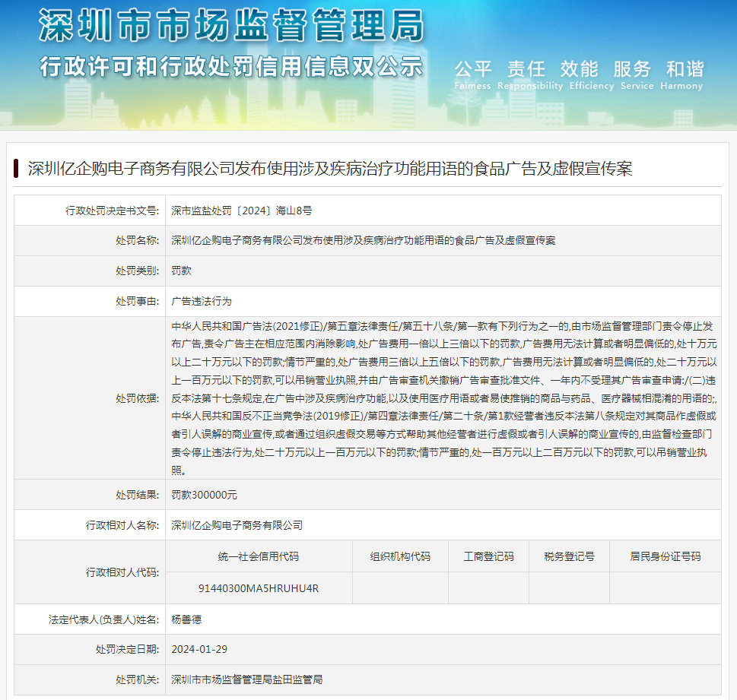737x700 pixels.
Task: Click the 服务 Service slogan text
Action: click(x=637, y=74)
